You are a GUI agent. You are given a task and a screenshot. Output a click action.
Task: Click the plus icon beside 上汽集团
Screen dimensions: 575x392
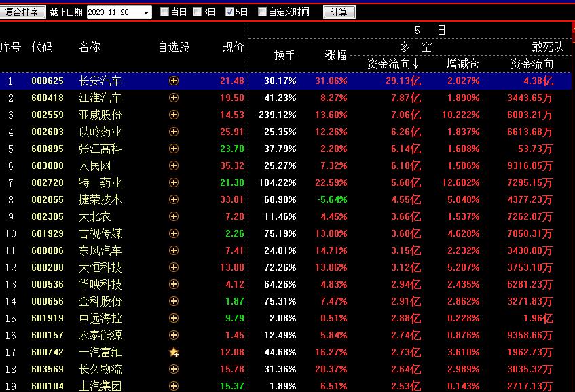pos(174,386)
